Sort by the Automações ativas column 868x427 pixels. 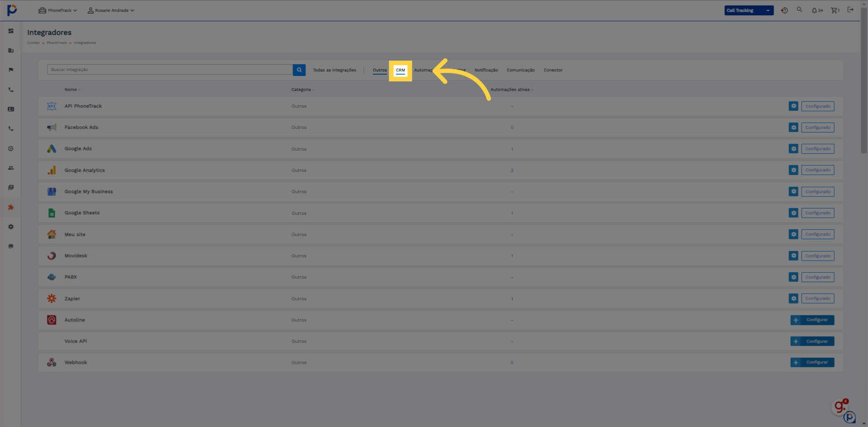(x=512, y=90)
